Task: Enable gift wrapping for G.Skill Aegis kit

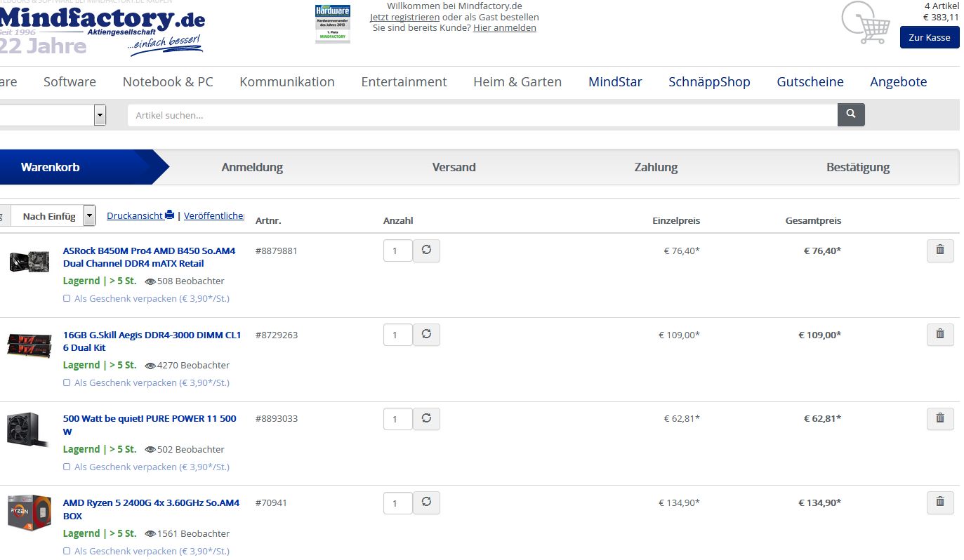Action: (67, 382)
